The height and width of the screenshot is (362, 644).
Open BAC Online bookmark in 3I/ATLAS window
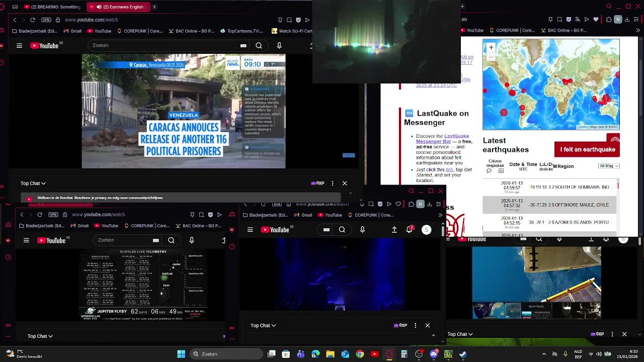pos(198,226)
